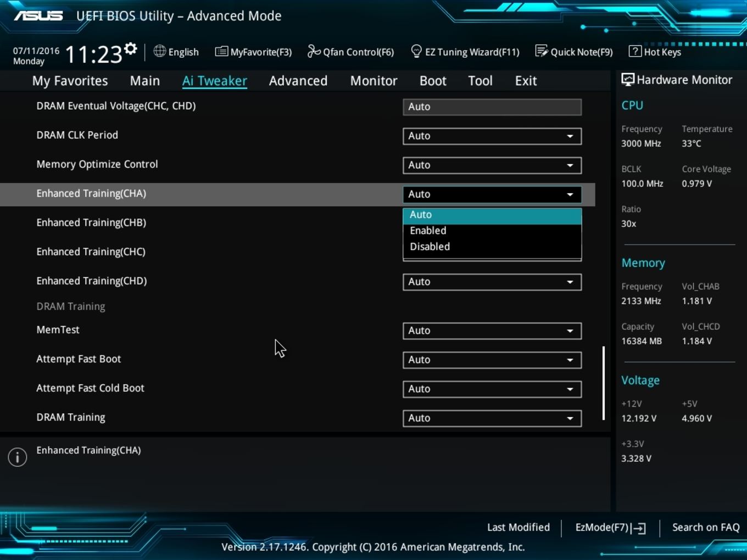Viewport: 747px width, 560px height.
Task: Click the EzMode exit arrow icon
Action: click(x=638, y=528)
